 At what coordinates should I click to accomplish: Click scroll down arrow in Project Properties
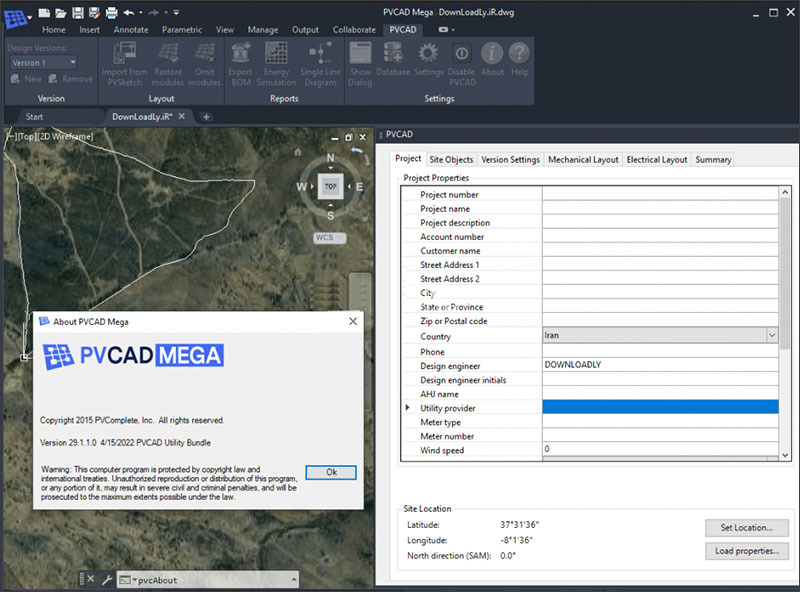tap(785, 455)
